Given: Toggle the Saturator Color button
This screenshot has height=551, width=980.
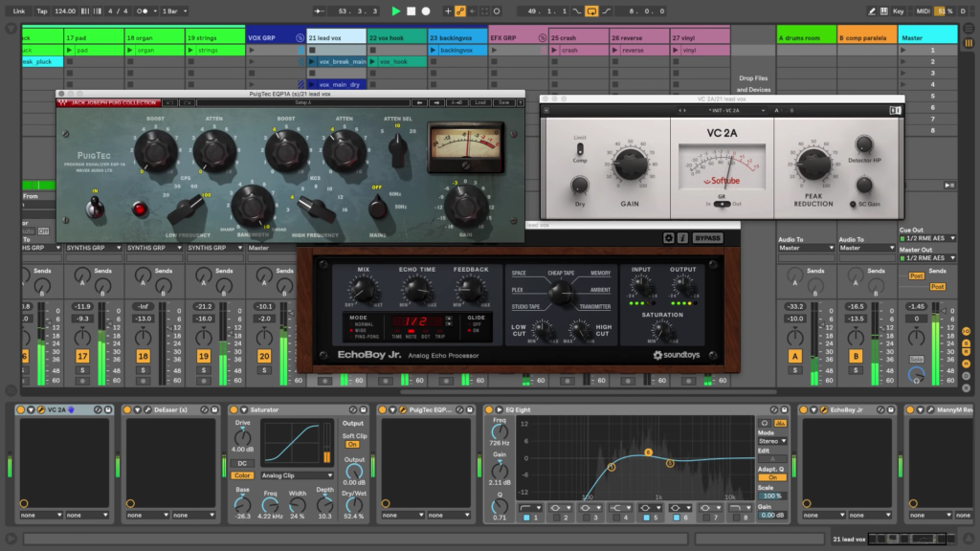Looking at the screenshot, I should point(242,475).
